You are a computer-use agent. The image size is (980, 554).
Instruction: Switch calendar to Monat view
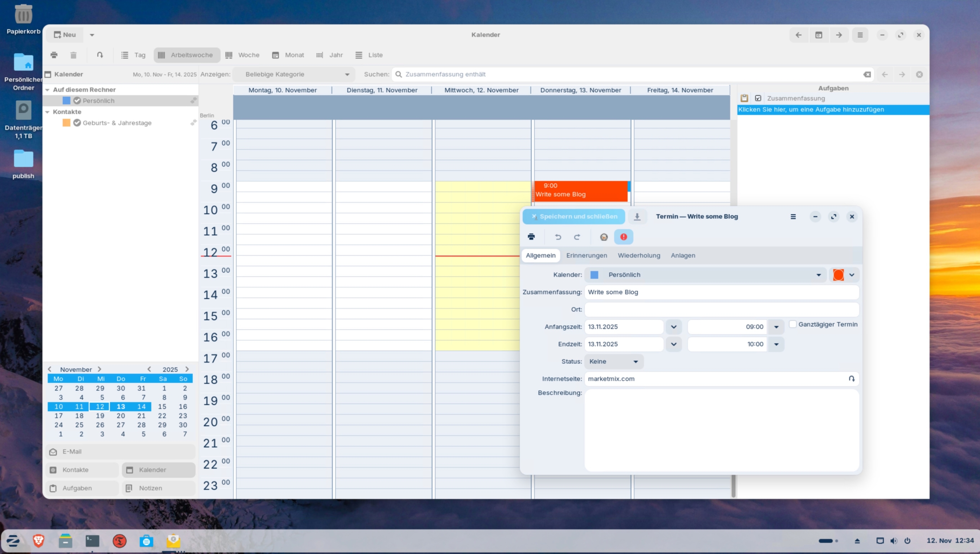click(x=288, y=55)
